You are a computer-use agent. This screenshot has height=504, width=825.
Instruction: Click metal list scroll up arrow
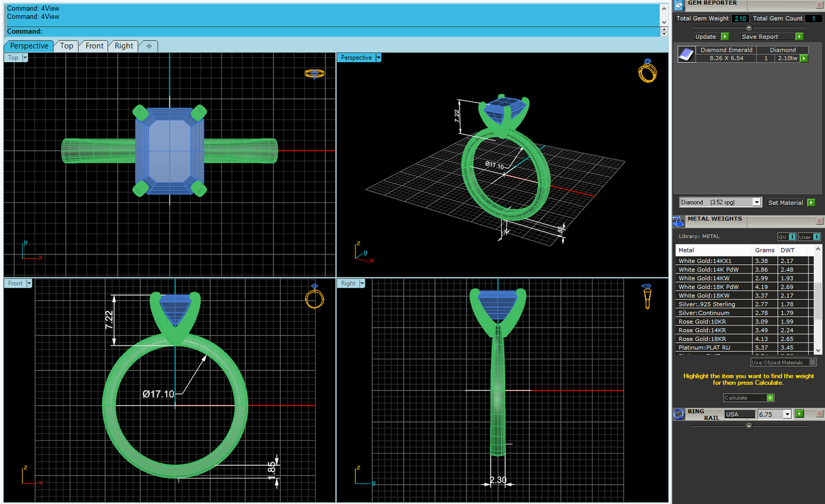click(818, 249)
